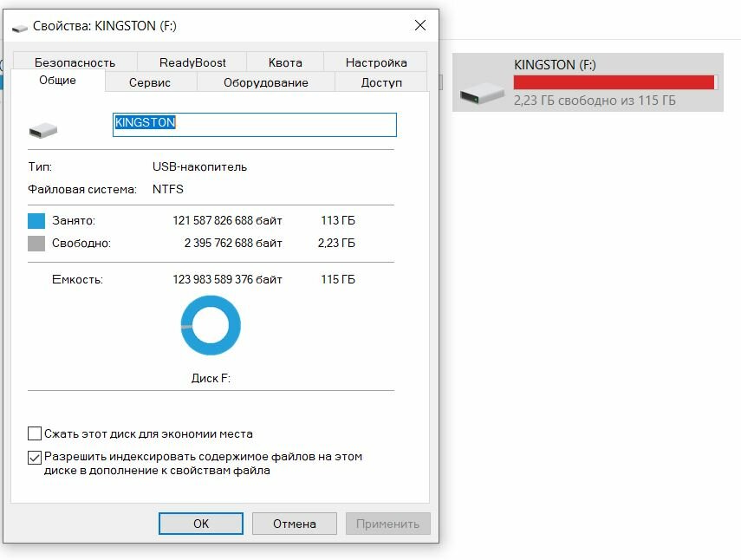Click the 'NTFS' file system value

pos(168,189)
